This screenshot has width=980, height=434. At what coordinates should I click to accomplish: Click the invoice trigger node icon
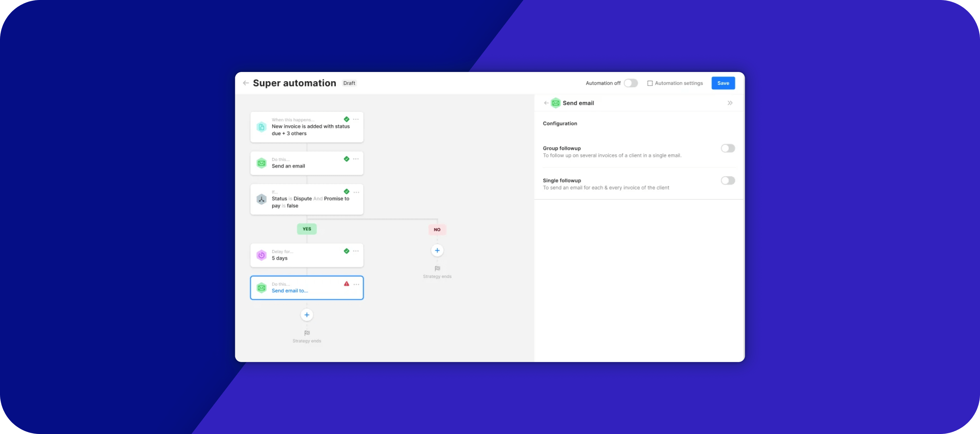(x=261, y=127)
